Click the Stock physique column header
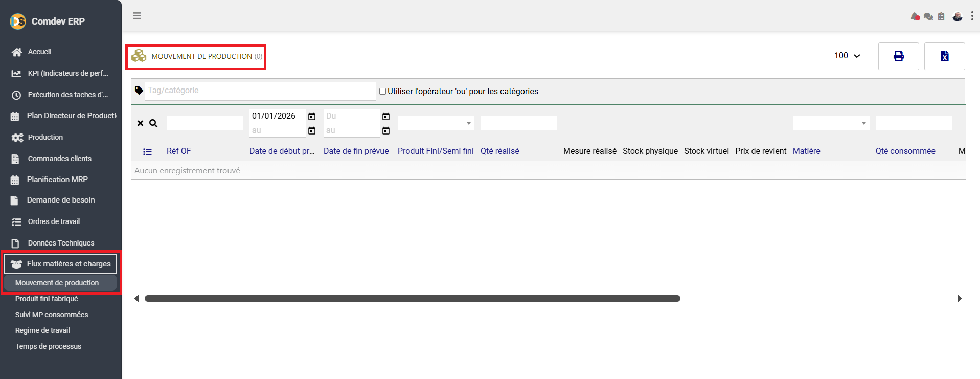 pyautogui.click(x=650, y=151)
